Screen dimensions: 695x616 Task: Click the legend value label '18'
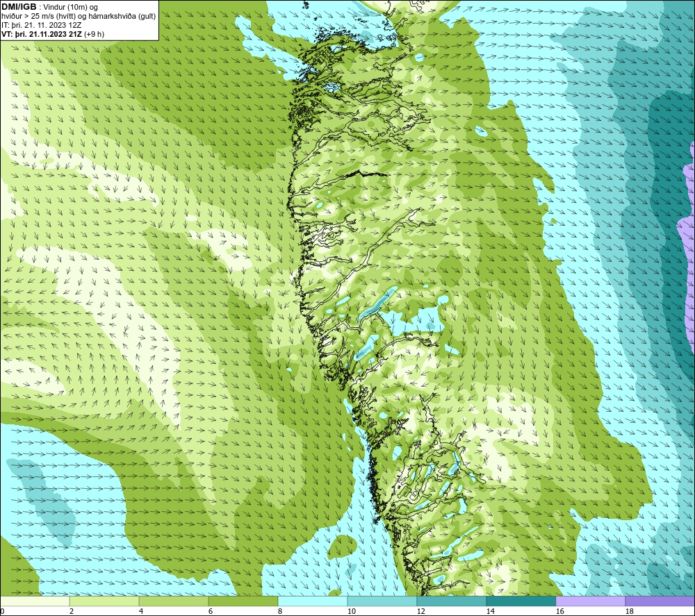(629, 612)
